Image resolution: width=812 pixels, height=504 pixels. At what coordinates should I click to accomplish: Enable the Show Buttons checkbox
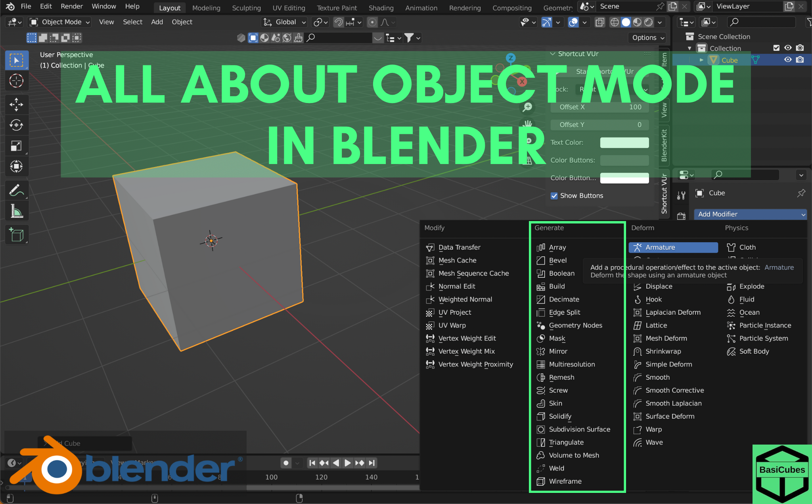pyautogui.click(x=554, y=195)
